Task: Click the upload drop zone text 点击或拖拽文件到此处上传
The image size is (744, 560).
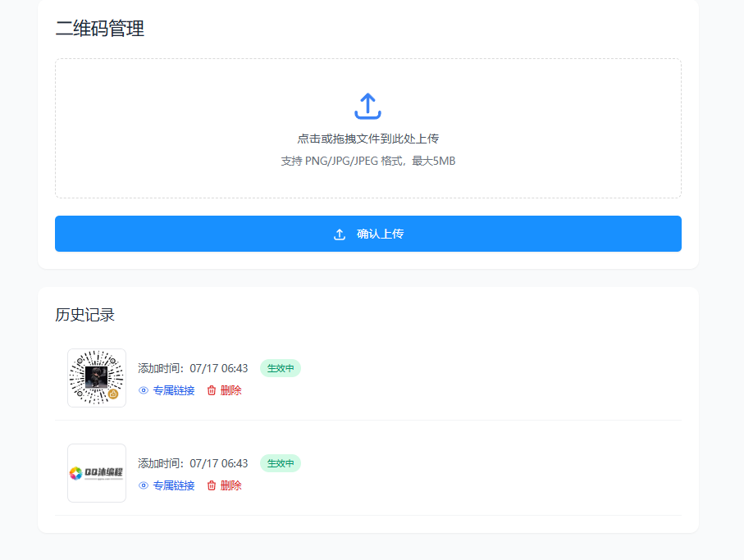Action: click(367, 139)
